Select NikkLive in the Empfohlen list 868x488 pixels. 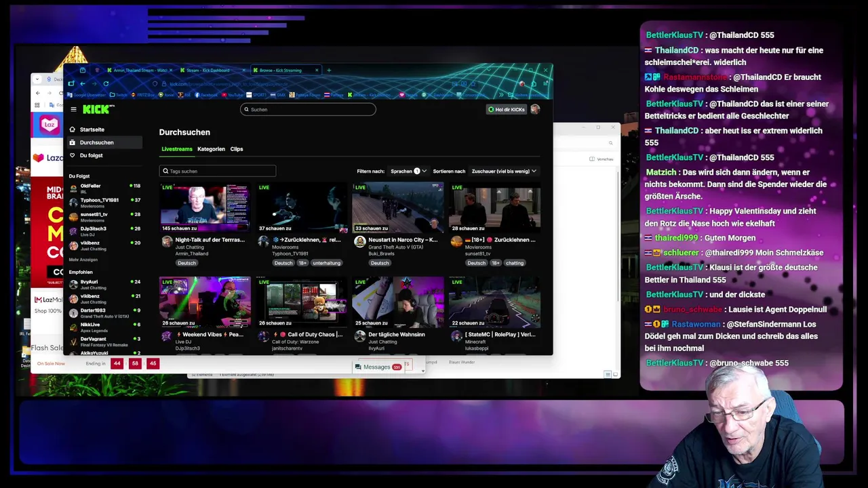click(104, 327)
